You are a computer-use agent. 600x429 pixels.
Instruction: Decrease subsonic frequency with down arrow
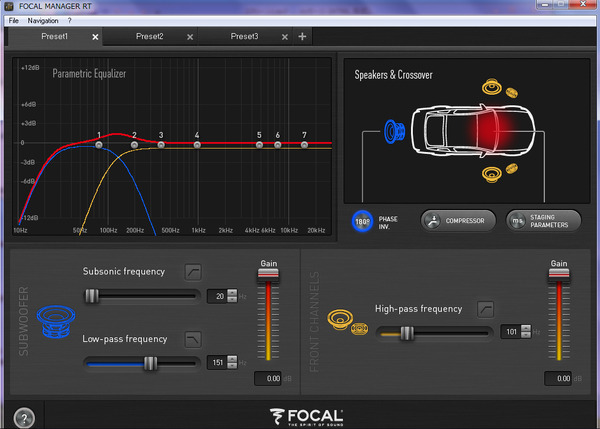pos(232,299)
